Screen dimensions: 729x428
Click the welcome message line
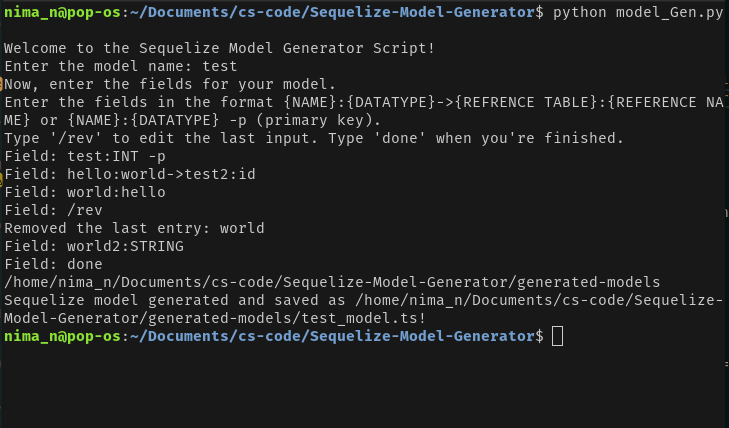[219, 48]
